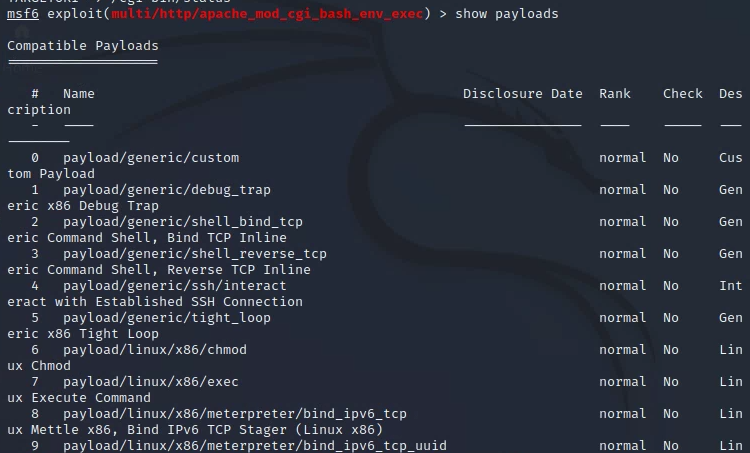This screenshot has width=750, height=453.
Task: Select the payload/linux/x86/exec entry
Action: (150, 382)
